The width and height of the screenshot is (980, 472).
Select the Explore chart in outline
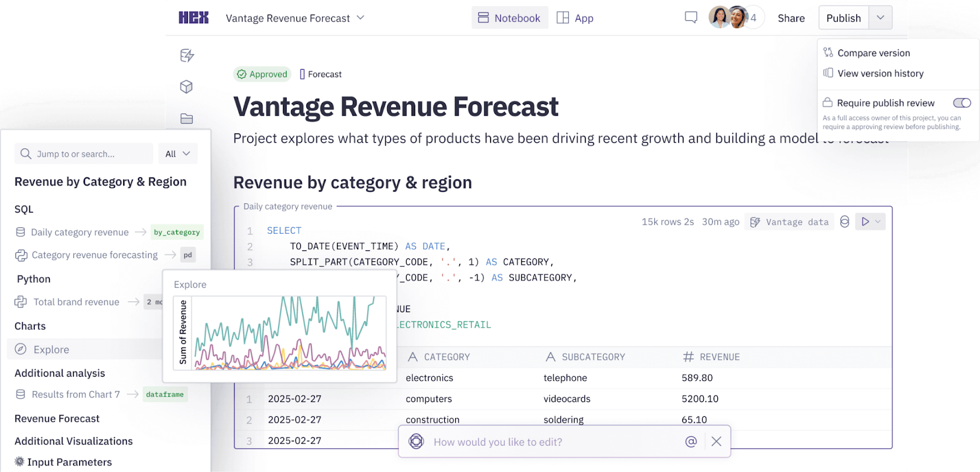[x=51, y=350]
